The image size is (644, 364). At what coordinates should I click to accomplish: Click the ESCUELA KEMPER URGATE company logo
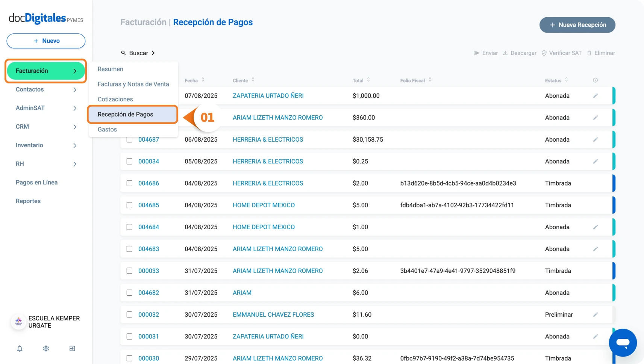[x=18, y=322]
